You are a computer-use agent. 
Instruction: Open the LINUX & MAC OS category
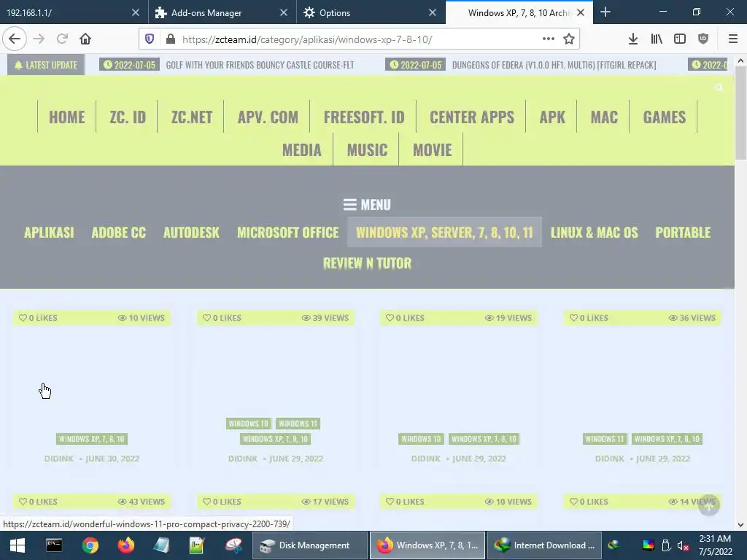[x=594, y=233]
